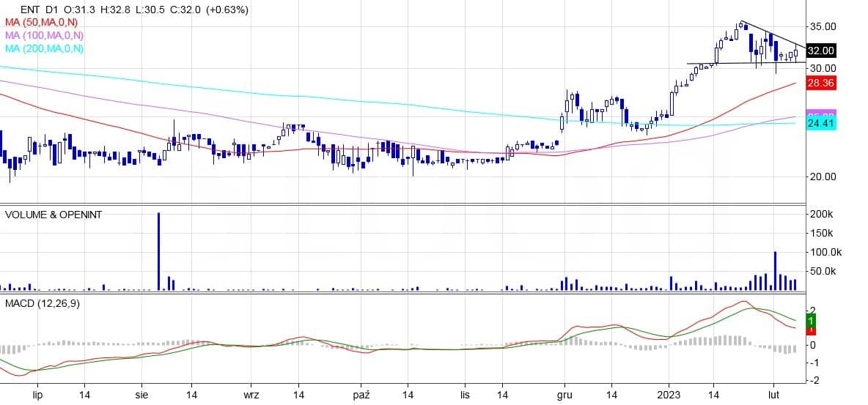Click the green MACD value tag on right
The image size is (868, 405).
(811, 322)
